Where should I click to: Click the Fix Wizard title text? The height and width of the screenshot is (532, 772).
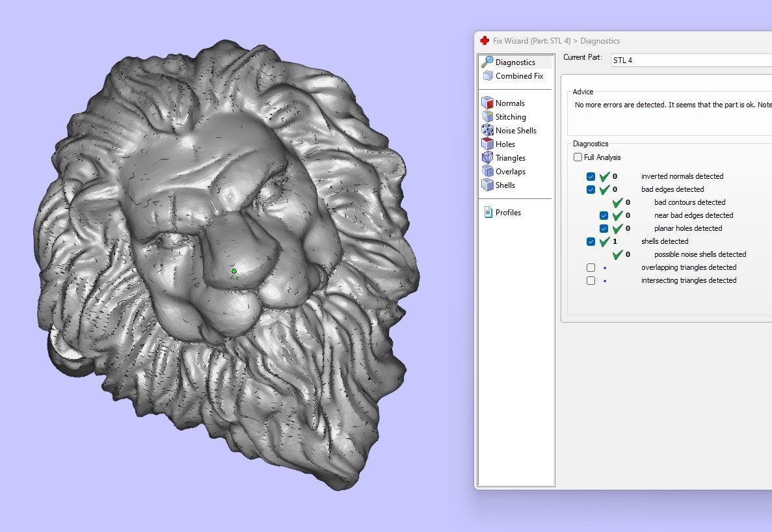coord(556,41)
